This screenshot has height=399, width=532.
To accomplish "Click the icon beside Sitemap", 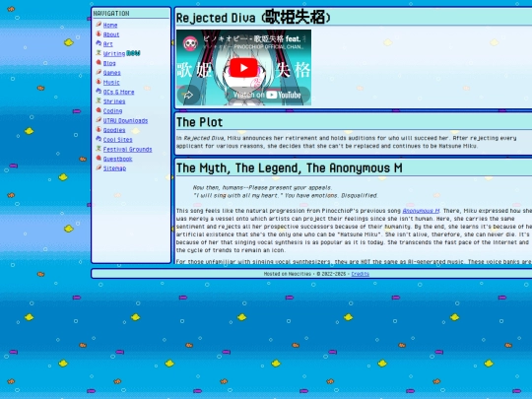I will (99, 167).
